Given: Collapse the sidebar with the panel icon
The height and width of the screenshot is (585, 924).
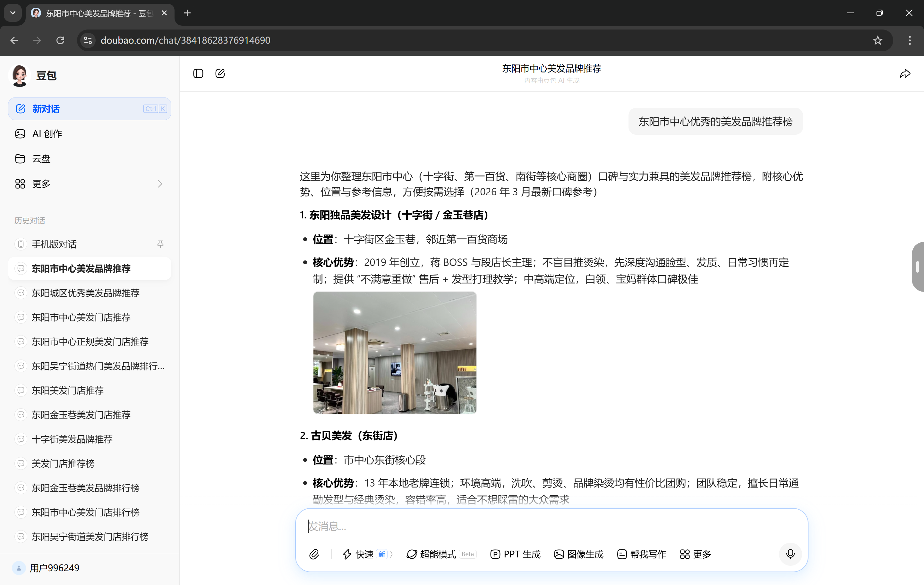Looking at the screenshot, I should coord(198,73).
